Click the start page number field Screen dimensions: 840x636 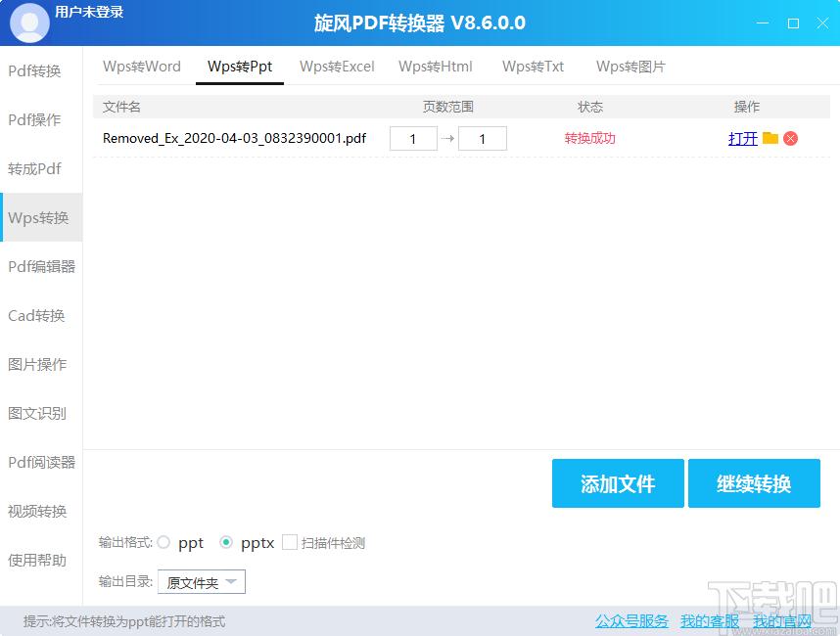[413, 139]
